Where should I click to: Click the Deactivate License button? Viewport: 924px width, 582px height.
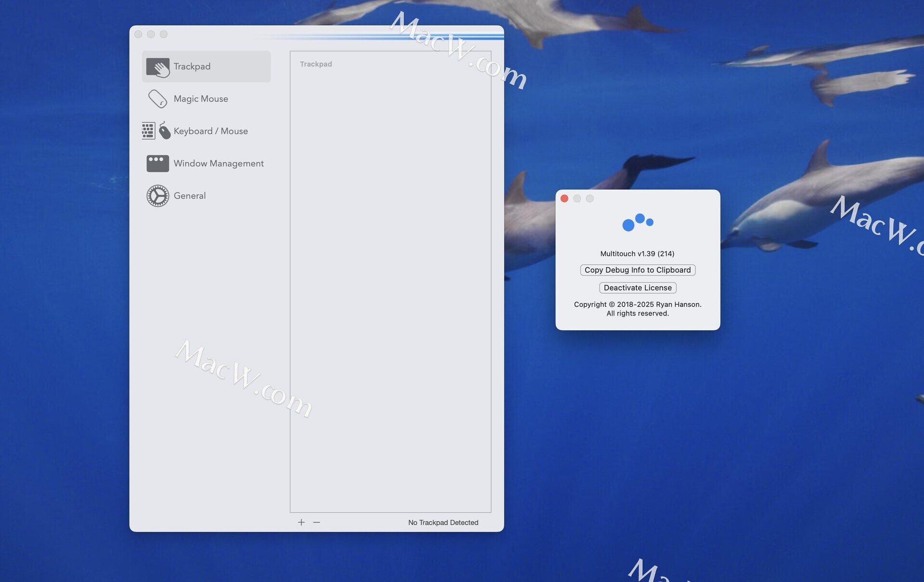pyautogui.click(x=637, y=288)
